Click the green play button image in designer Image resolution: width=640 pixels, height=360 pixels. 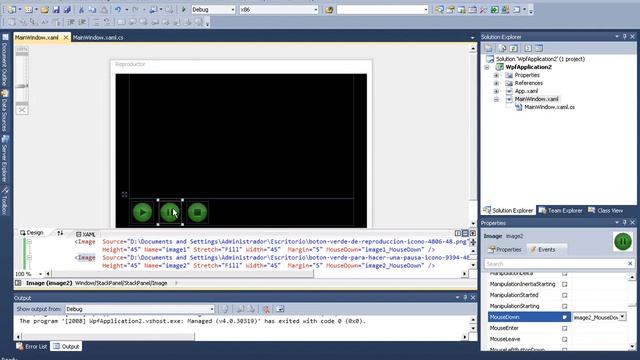[142, 212]
